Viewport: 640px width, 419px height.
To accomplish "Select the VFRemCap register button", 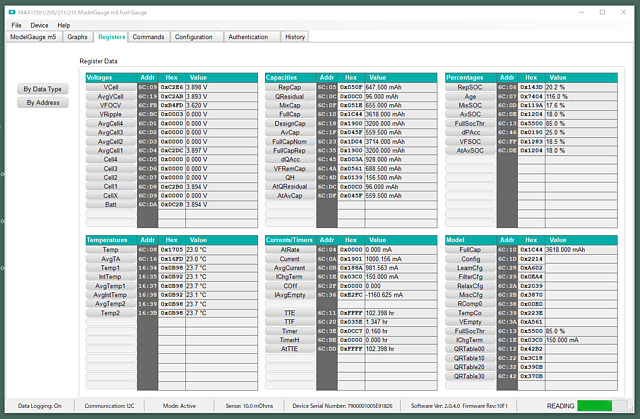I will click(x=290, y=168).
